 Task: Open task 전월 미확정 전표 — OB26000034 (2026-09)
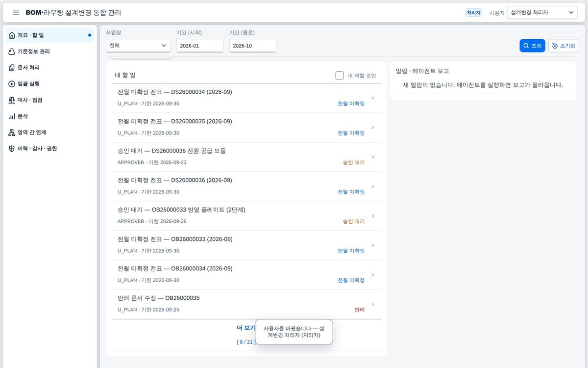[246, 275]
